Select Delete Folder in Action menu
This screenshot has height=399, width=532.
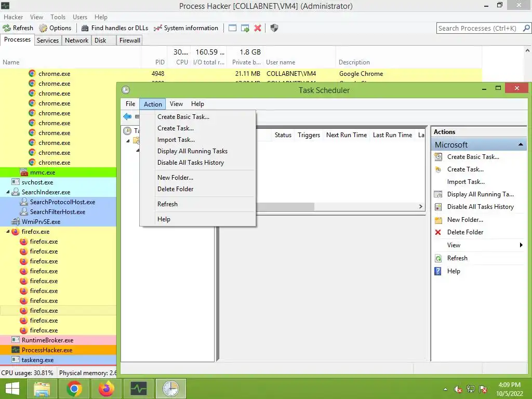[x=197, y=189]
